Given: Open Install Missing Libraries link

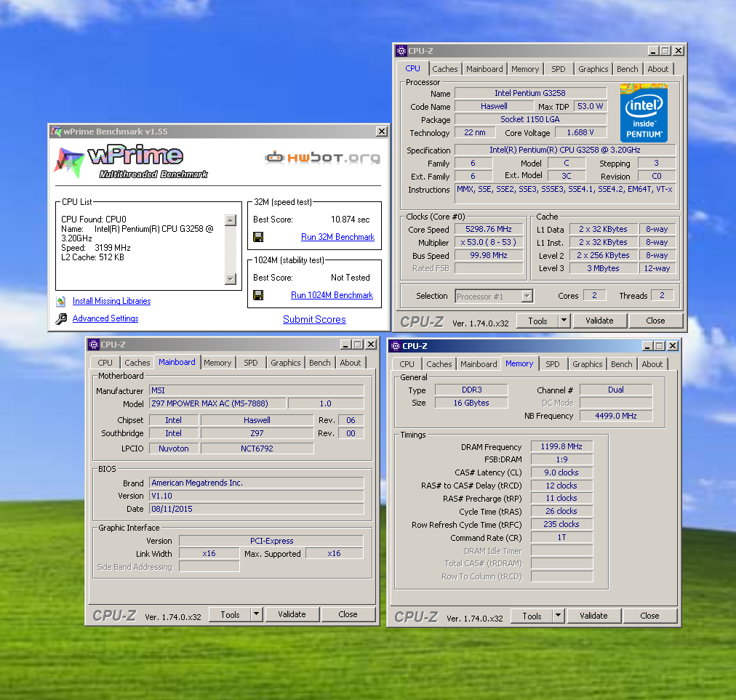Looking at the screenshot, I should (x=112, y=301).
